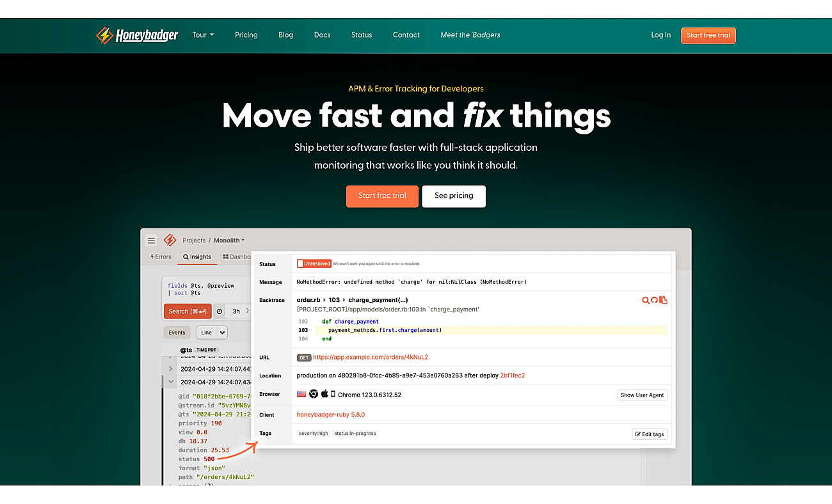Click the clock icon beside 3h
The width and height of the screenshot is (832, 504).
pyautogui.click(x=220, y=311)
